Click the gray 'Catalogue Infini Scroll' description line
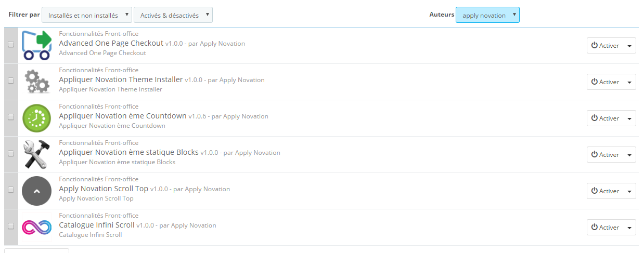 91,235
